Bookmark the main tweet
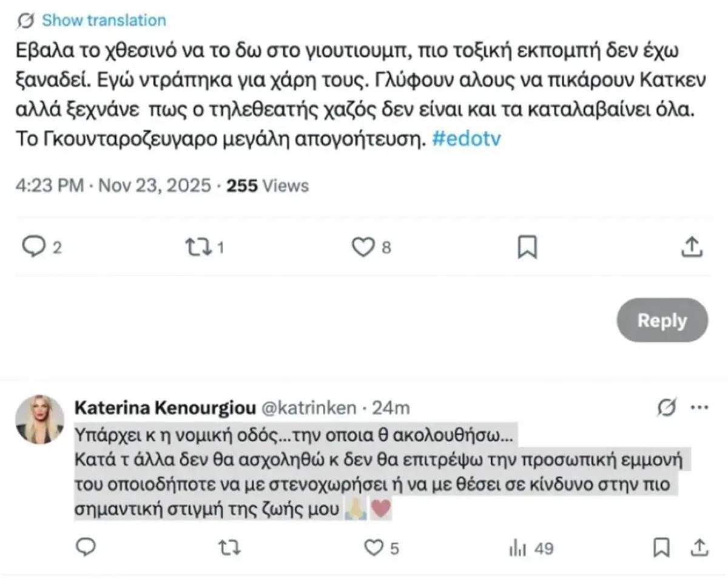 click(x=527, y=247)
